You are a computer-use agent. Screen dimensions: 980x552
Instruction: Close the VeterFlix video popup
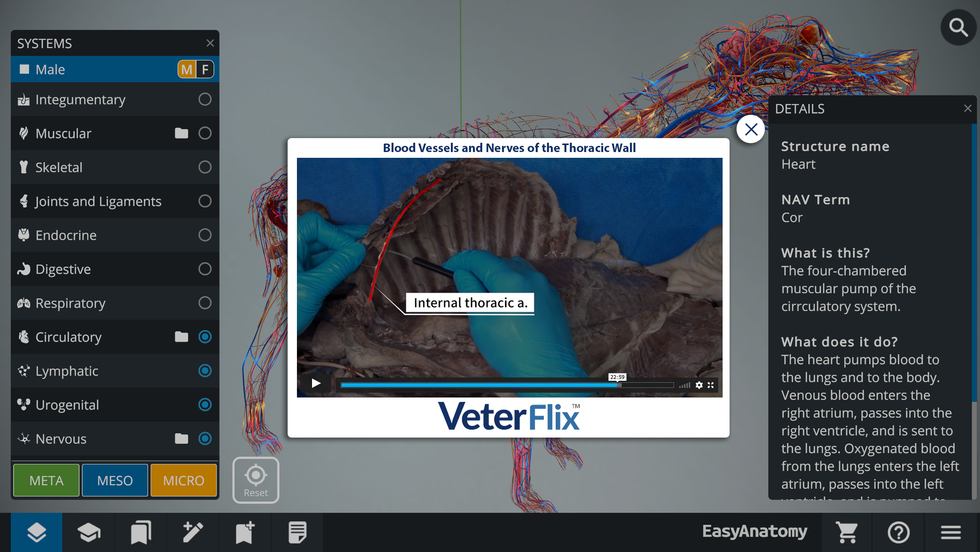(x=751, y=129)
